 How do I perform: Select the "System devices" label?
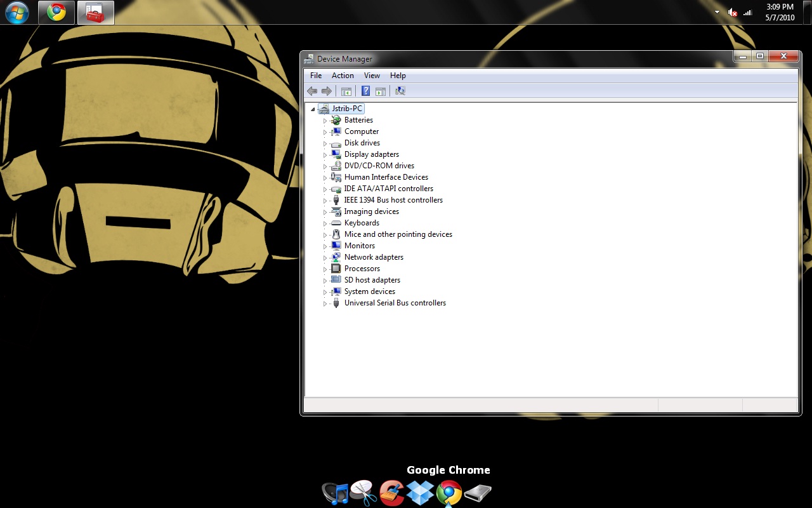[x=370, y=291]
